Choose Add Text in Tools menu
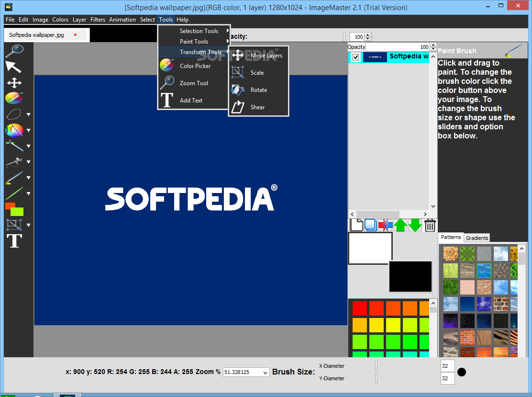This screenshot has height=397, width=532. [x=193, y=100]
